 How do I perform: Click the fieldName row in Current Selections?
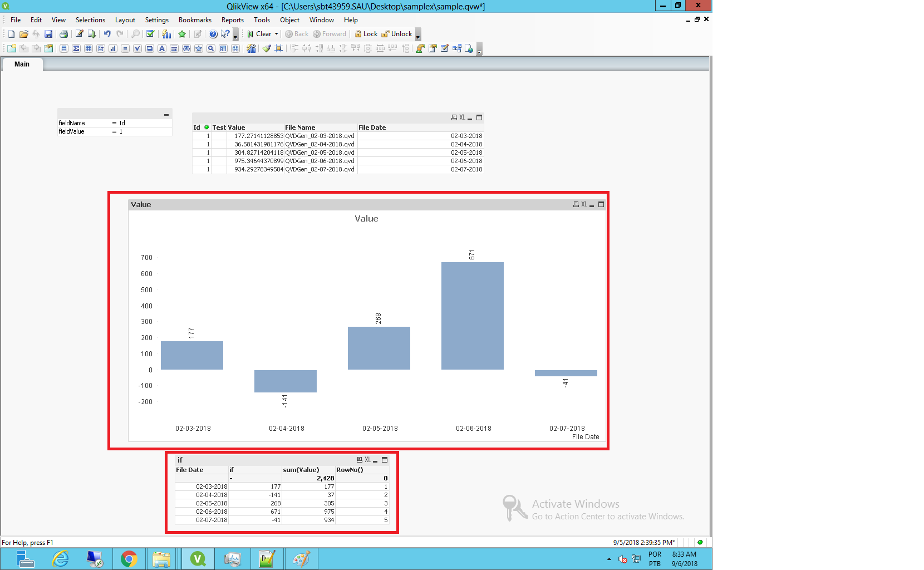click(115, 123)
